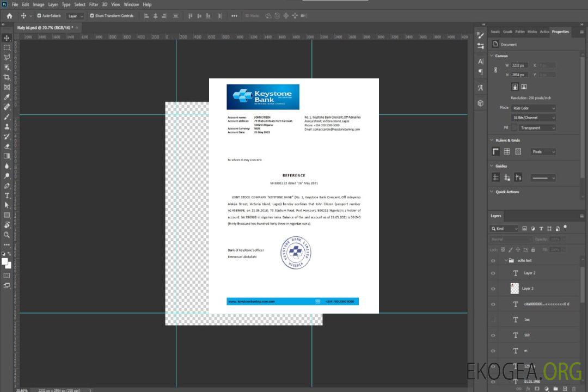This screenshot has height=392, width=588.
Task: Open the Window menu
Action: (x=131, y=4)
